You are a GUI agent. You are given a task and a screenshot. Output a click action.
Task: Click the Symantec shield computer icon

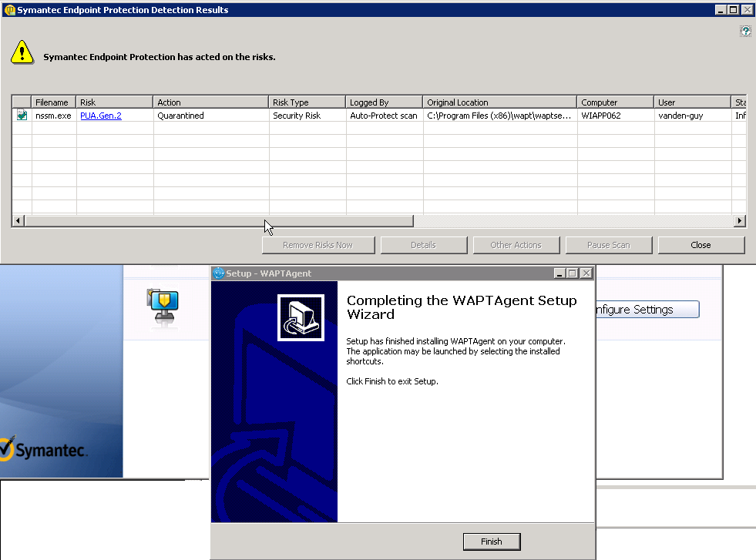[163, 307]
